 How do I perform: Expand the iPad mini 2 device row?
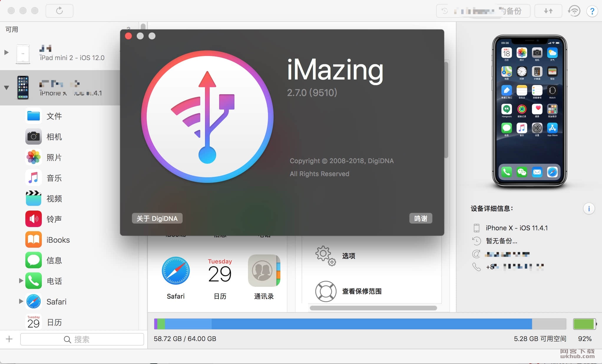tap(6, 52)
